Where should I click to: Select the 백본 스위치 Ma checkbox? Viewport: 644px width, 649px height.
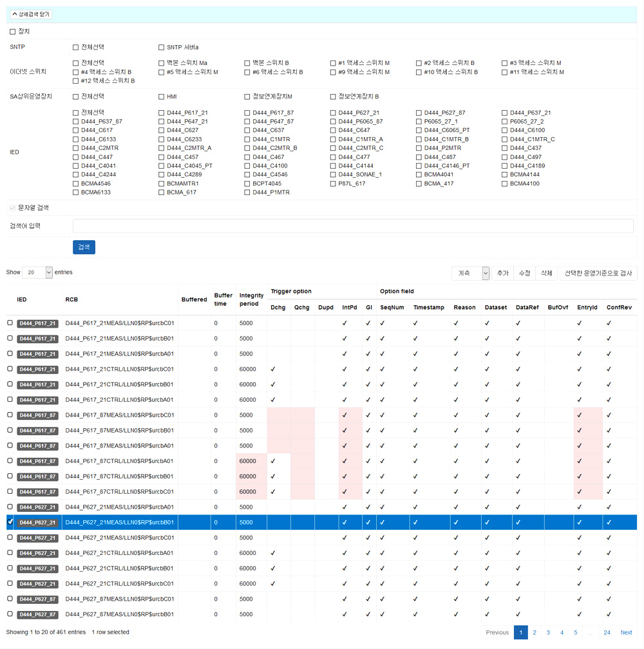tap(161, 63)
